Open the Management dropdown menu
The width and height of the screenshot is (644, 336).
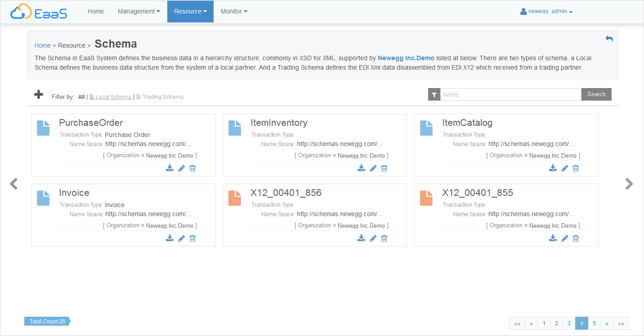pyautogui.click(x=139, y=12)
